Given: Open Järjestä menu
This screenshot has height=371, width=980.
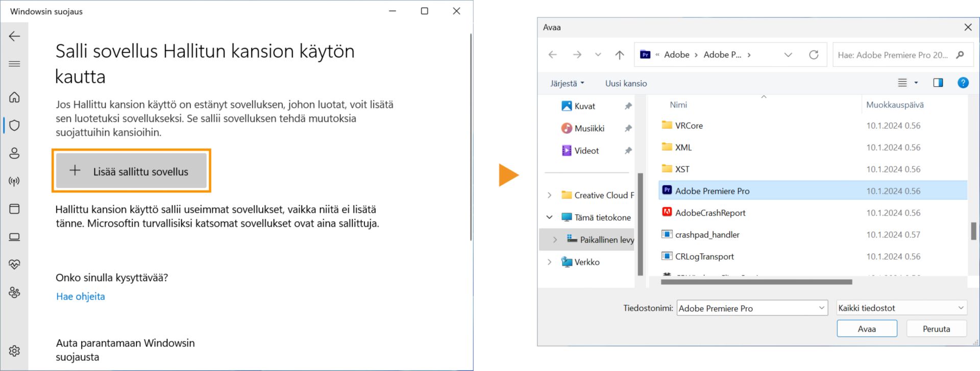Looking at the screenshot, I should [567, 83].
